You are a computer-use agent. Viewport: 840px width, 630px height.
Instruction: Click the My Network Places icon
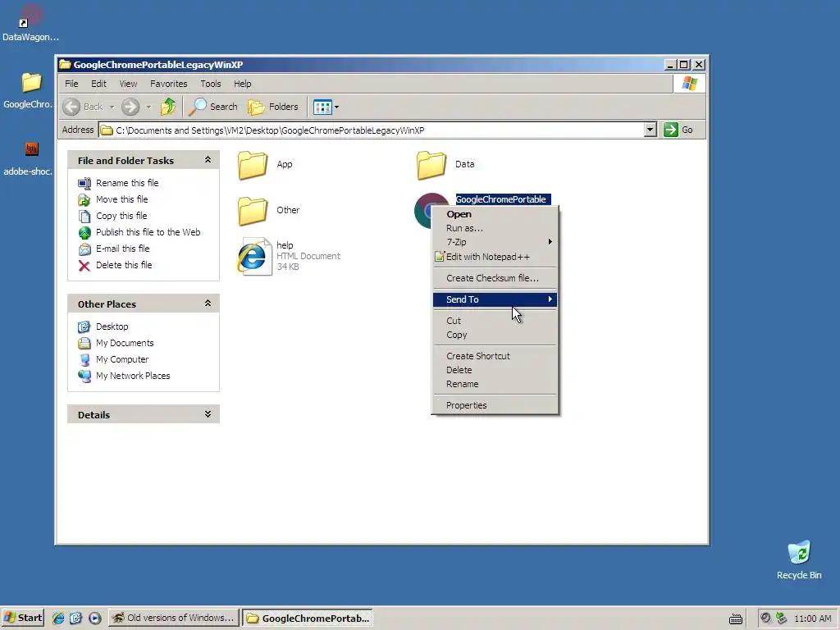(84, 376)
